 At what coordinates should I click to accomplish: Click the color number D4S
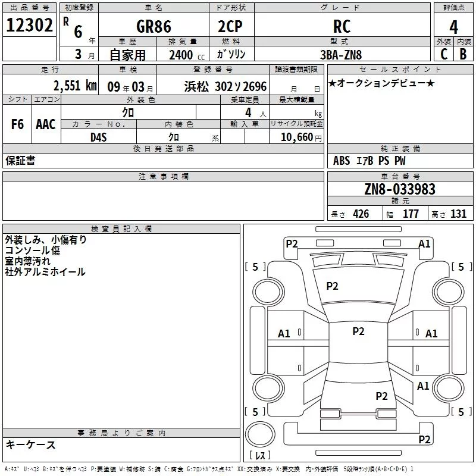pyautogui.click(x=98, y=137)
